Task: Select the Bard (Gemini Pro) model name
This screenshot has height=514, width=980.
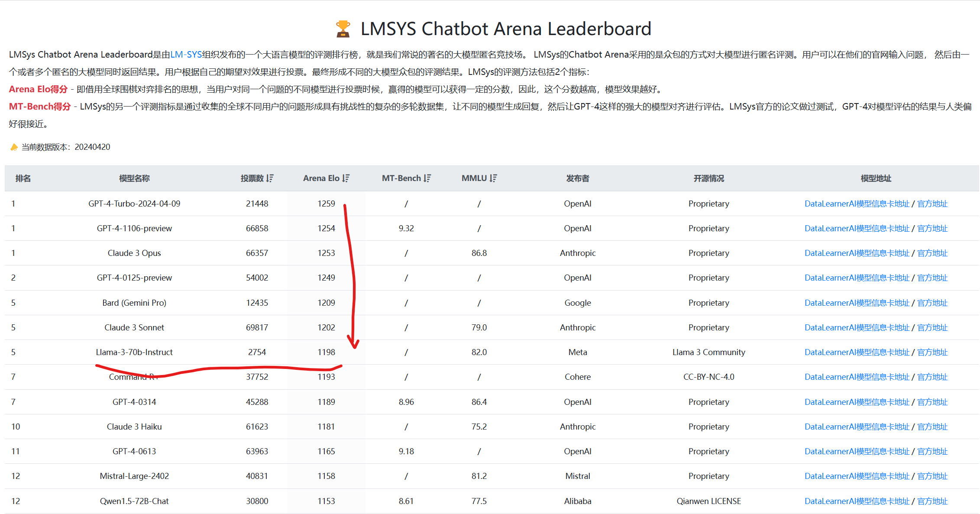Action: 134,303
